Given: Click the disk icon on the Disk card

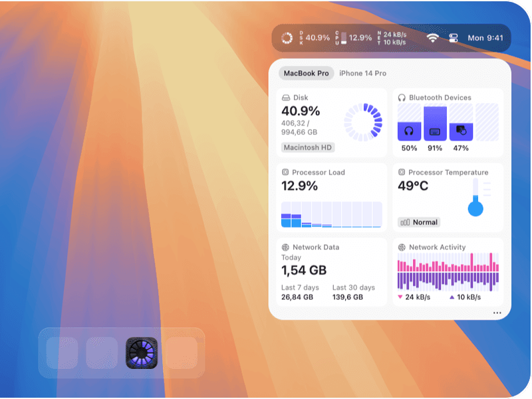Looking at the screenshot, I should (287, 97).
